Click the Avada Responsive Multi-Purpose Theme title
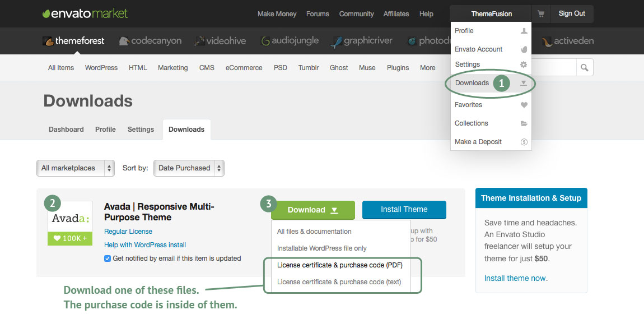This screenshot has width=644, height=328. coord(159,212)
